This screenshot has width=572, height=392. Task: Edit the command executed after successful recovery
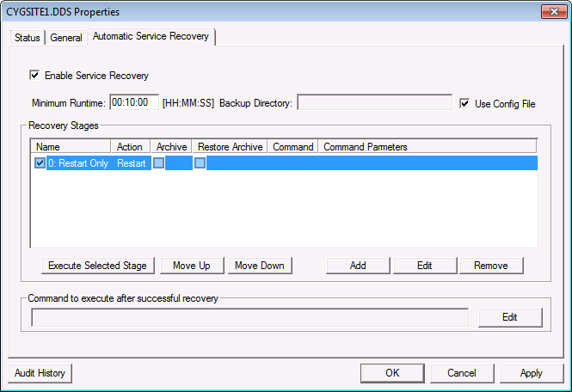pos(510,317)
